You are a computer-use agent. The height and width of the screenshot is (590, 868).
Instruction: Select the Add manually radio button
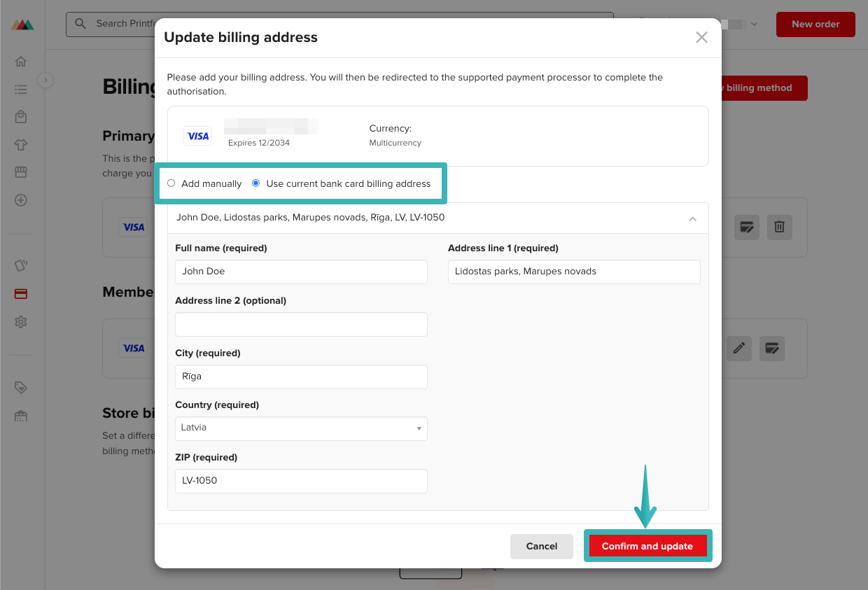point(171,183)
